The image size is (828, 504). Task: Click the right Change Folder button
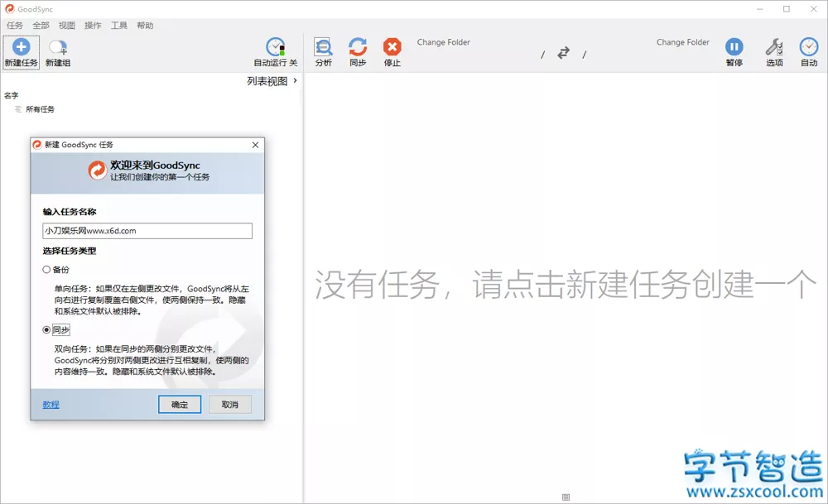pyautogui.click(x=683, y=42)
